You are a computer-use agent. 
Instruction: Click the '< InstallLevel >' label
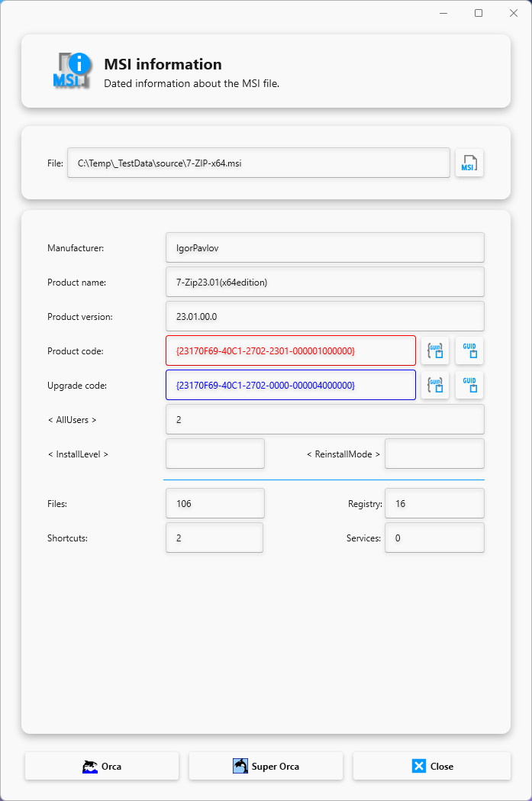pyautogui.click(x=78, y=454)
